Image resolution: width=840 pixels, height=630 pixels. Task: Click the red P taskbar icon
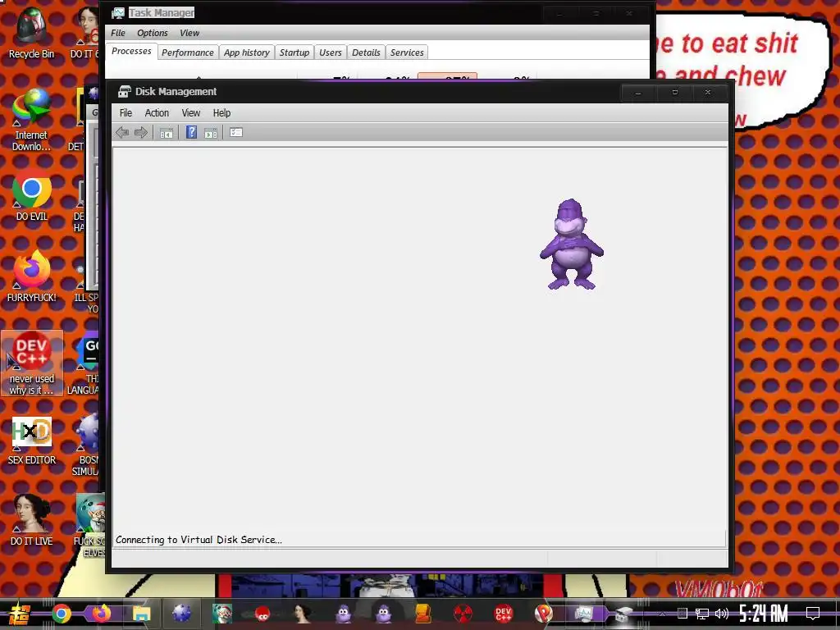coord(543,614)
